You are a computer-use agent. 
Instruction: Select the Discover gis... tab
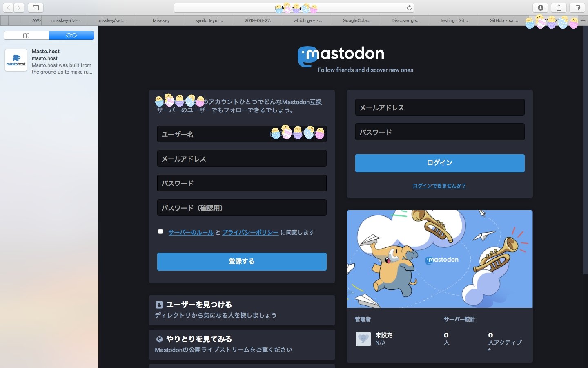click(405, 20)
